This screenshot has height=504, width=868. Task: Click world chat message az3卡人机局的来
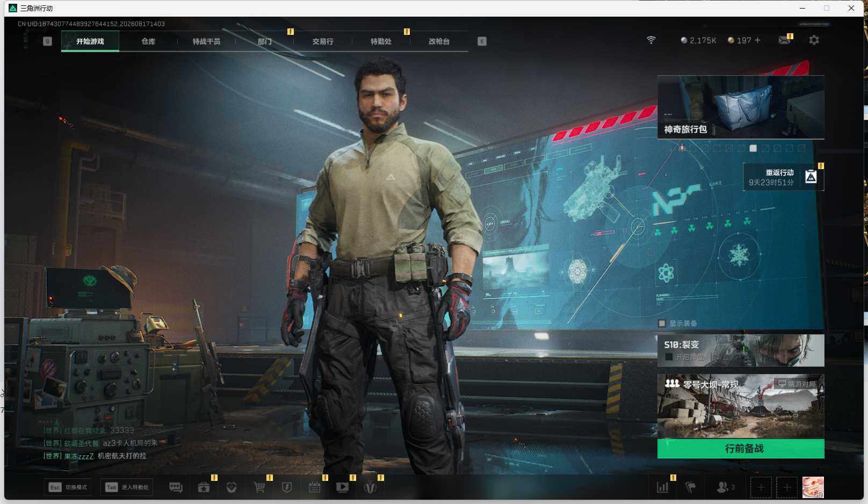[x=130, y=443]
